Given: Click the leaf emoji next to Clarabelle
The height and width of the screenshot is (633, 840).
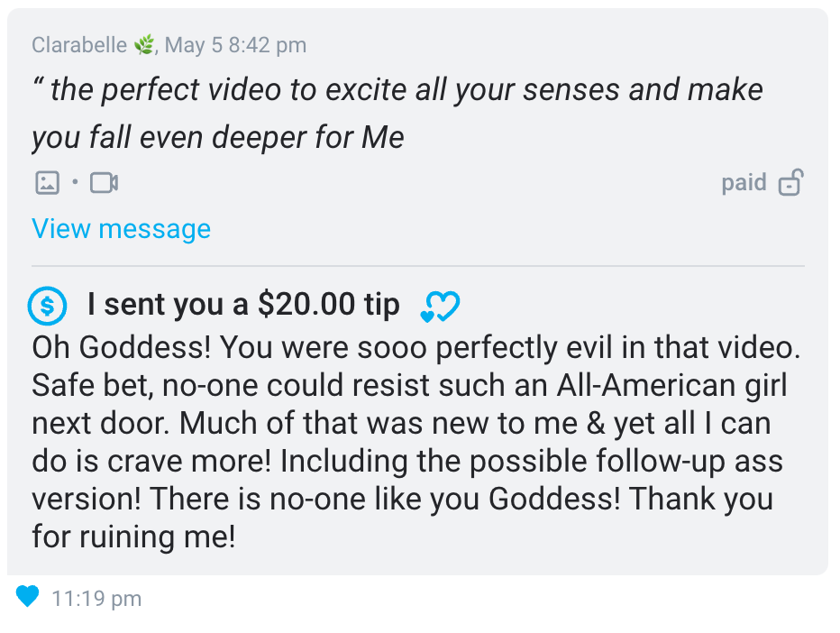Looking at the screenshot, I should 143,44.
